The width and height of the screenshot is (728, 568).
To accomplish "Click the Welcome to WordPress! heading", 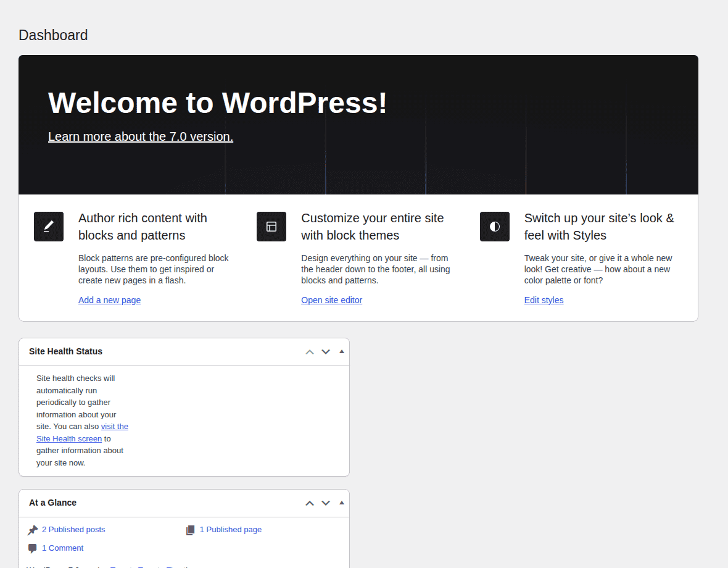I will pyautogui.click(x=217, y=102).
